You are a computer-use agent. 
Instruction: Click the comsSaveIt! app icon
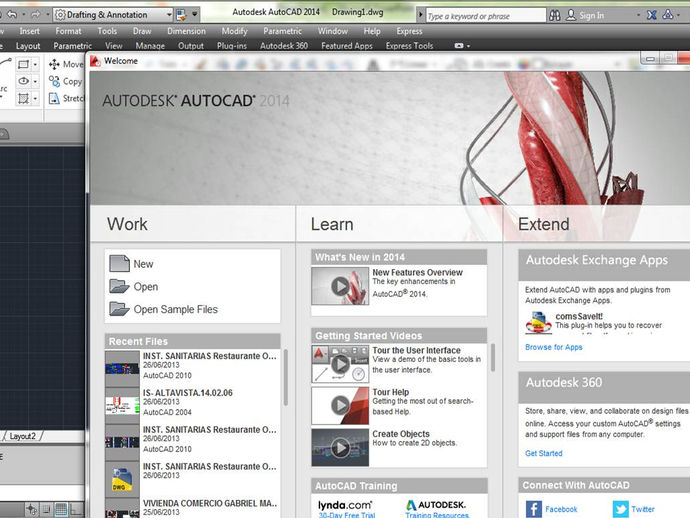538,323
